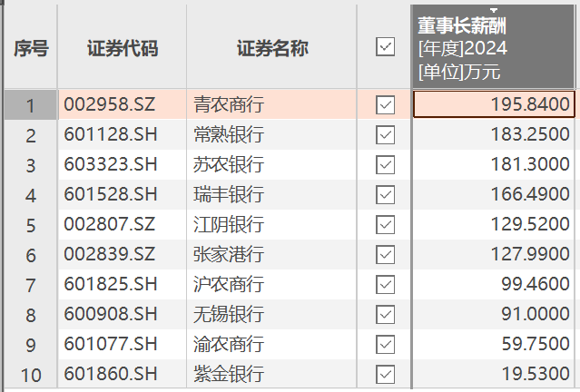Screen dimensions: 580x392
Task: Click the 序号 column header
Action: [x=30, y=48]
